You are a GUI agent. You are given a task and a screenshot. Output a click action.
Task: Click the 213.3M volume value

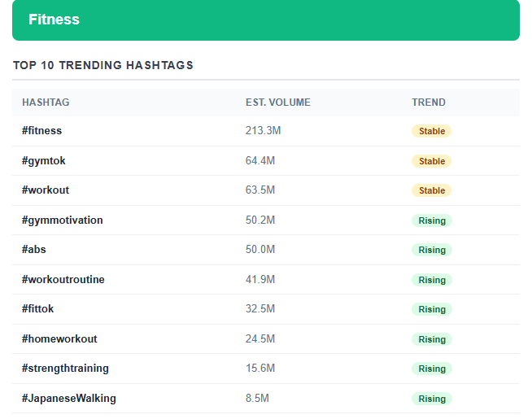tap(264, 131)
